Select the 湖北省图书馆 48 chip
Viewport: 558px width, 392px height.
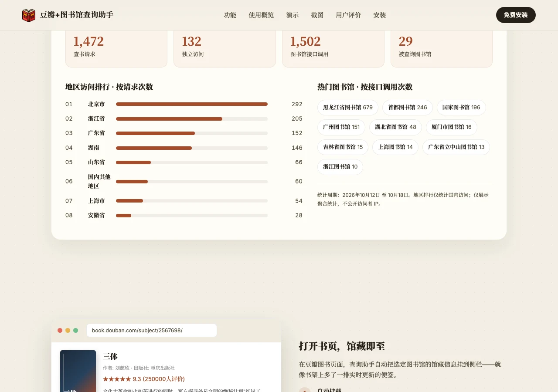click(396, 127)
